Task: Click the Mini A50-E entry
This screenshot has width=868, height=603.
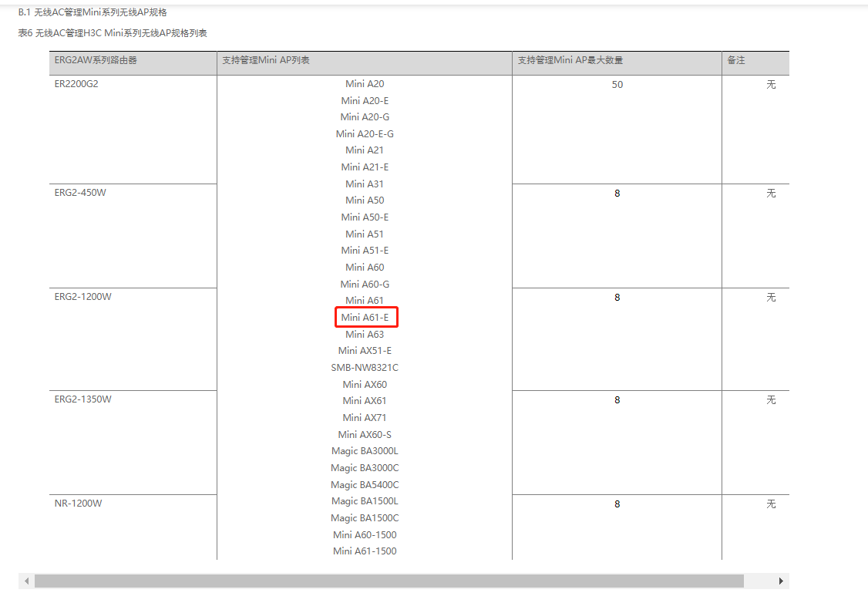Action: tap(365, 217)
